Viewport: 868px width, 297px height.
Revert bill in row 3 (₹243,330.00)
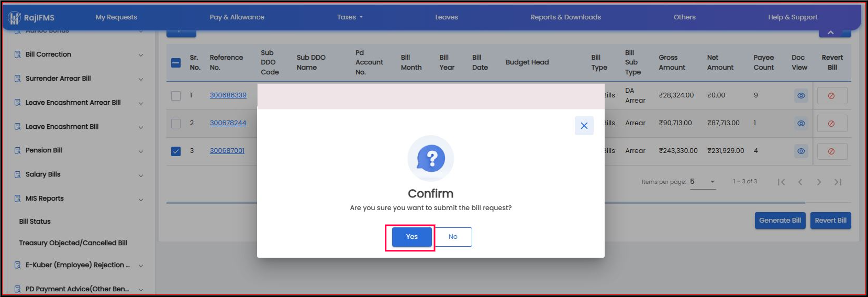click(831, 151)
